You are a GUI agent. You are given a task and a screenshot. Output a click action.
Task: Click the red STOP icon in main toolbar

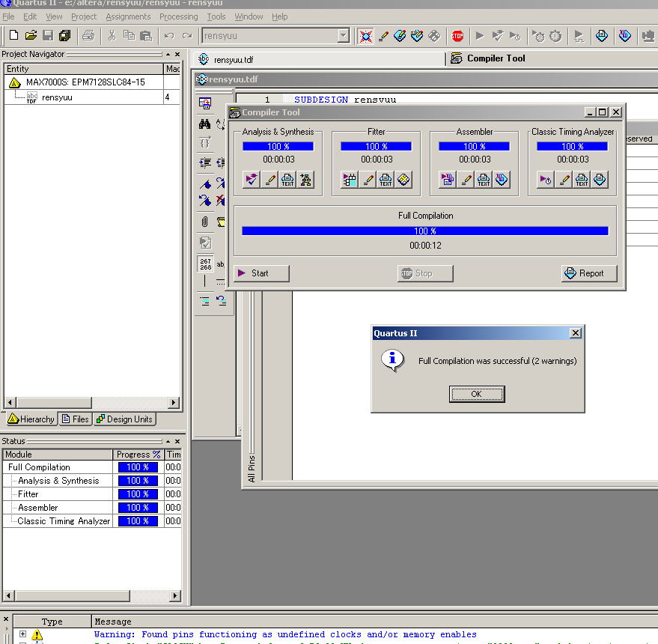click(457, 36)
